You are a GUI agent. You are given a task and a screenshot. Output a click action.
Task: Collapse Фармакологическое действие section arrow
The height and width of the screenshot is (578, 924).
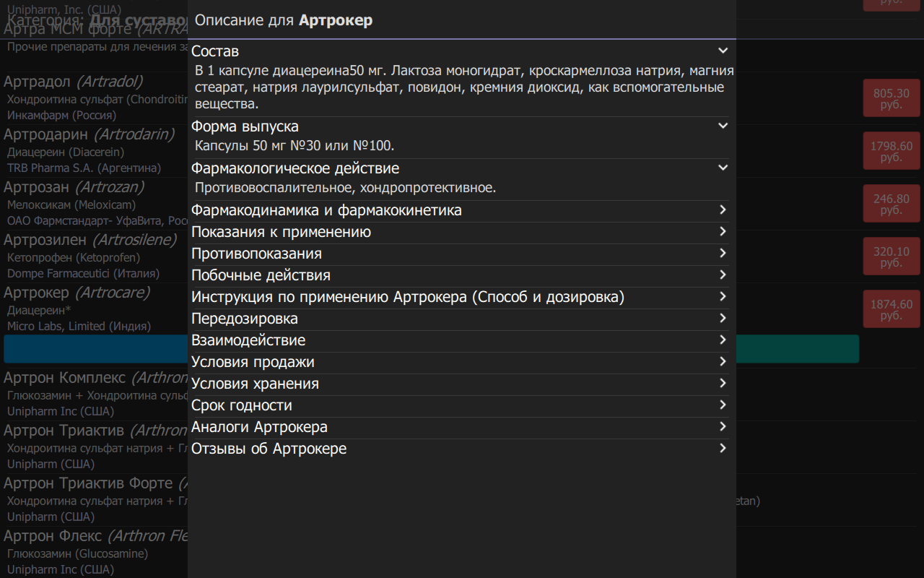(x=722, y=168)
